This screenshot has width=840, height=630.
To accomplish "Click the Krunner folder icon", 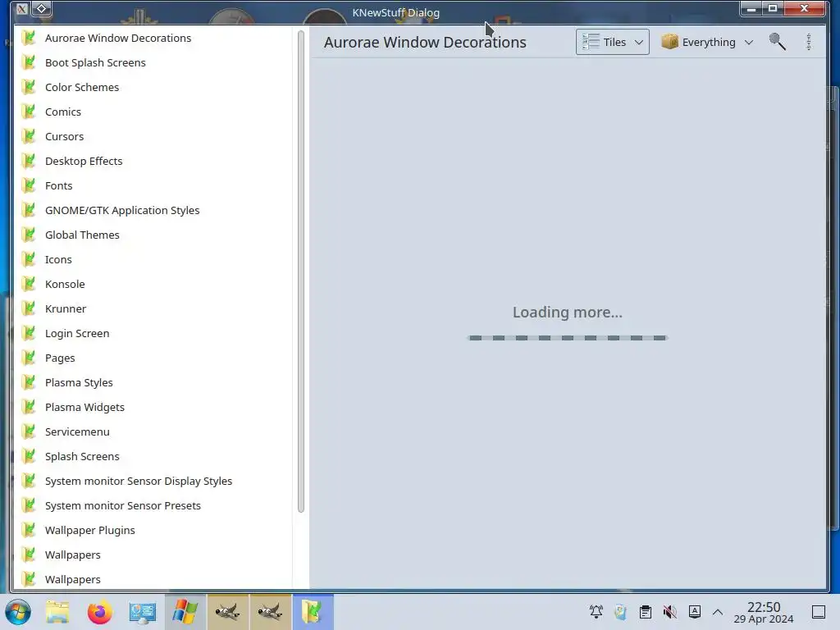I will point(29,309).
